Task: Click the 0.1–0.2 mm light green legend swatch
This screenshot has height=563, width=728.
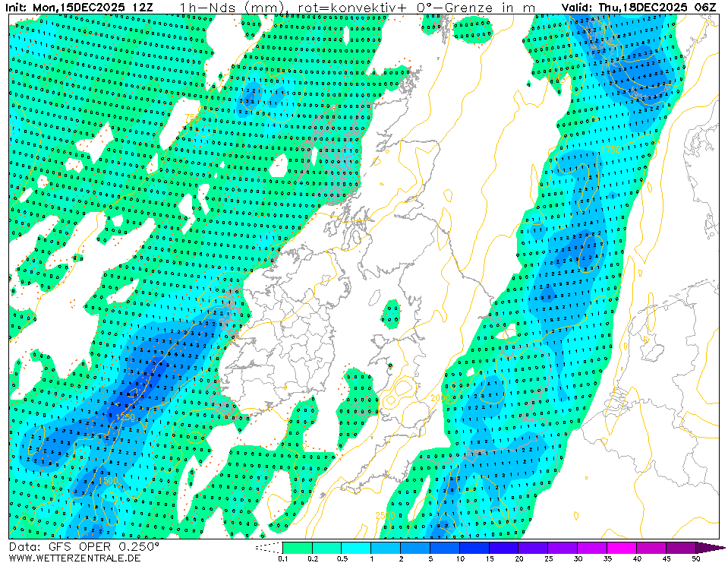Action: point(297,547)
